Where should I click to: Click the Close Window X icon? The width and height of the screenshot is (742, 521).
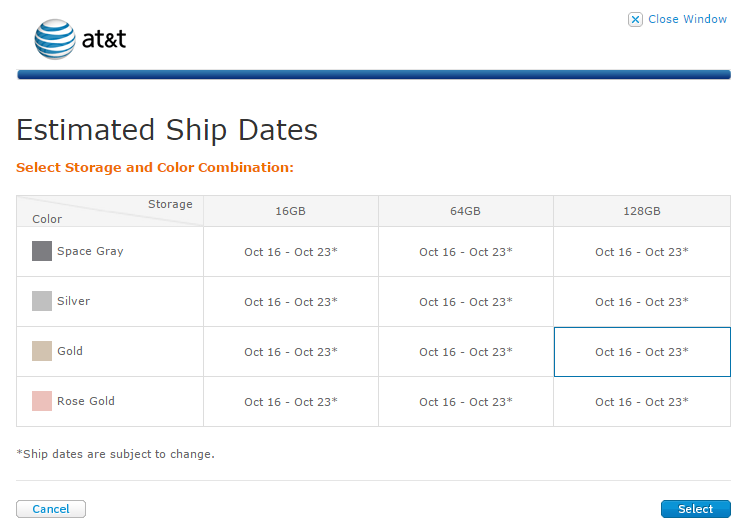[x=635, y=19]
